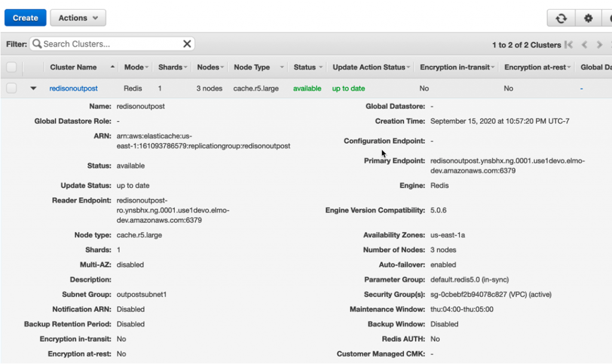Click the Creation Time value
Screen dimensions: 612x364
point(500,121)
